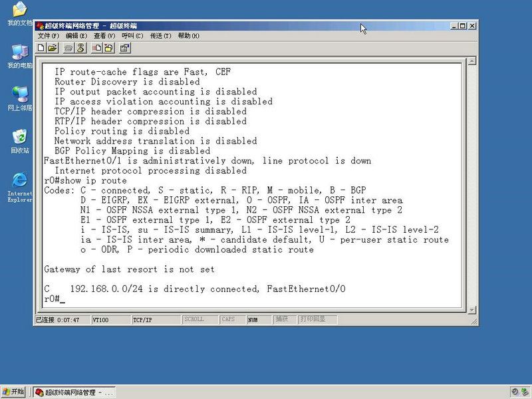This screenshot has width=532, height=399.
Task: Select the Network Neighborhood desktop icon
Action: pos(20,98)
